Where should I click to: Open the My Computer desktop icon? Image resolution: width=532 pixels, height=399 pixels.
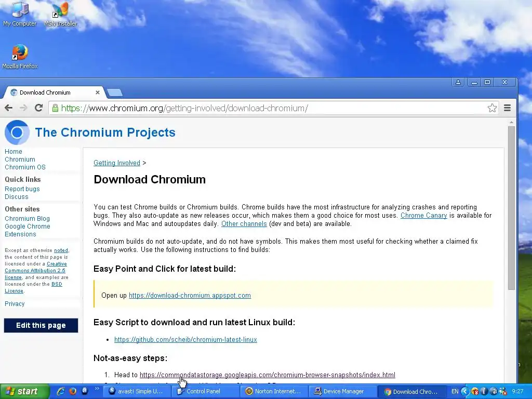[x=20, y=14]
